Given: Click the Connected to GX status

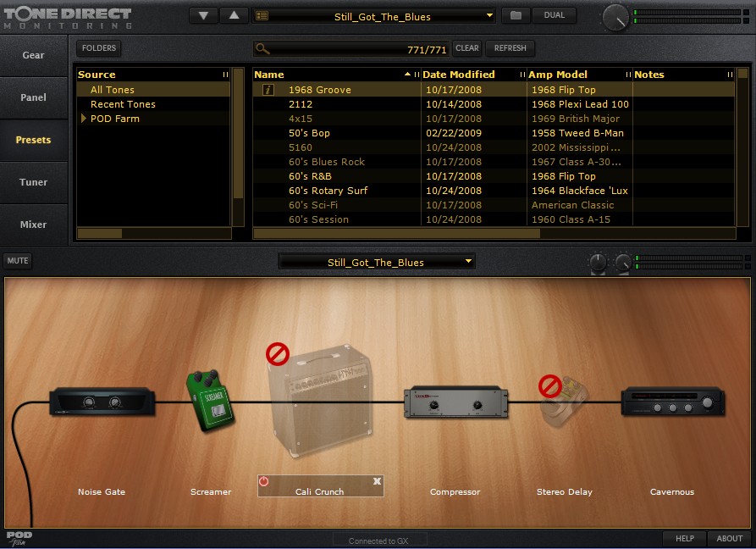Looking at the screenshot, I should pos(379,541).
